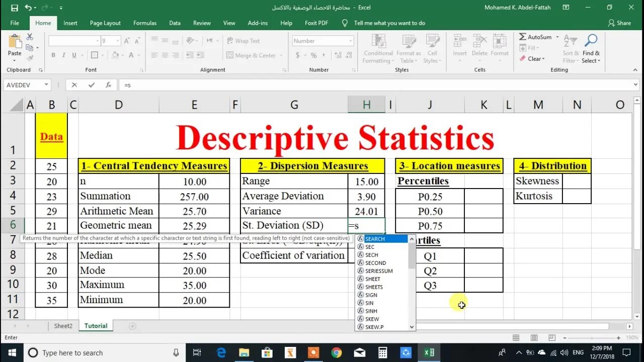Open the File menu tab

15,23
